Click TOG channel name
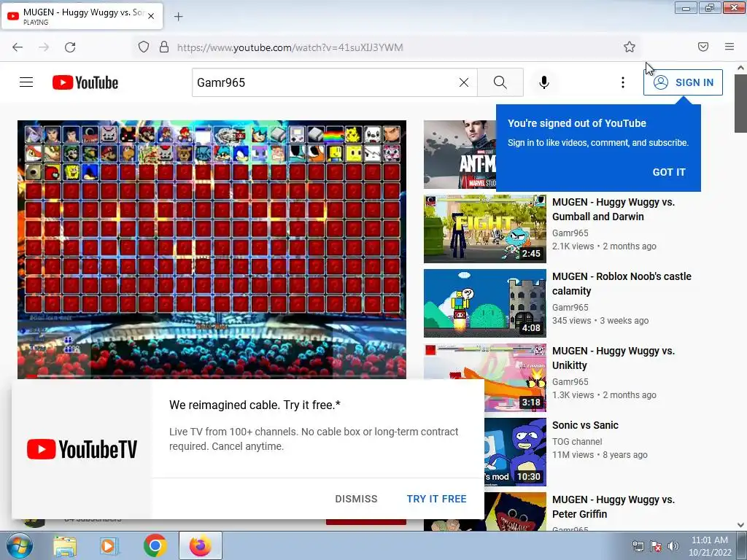The width and height of the screenshot is (747, 560). (577, 441)
